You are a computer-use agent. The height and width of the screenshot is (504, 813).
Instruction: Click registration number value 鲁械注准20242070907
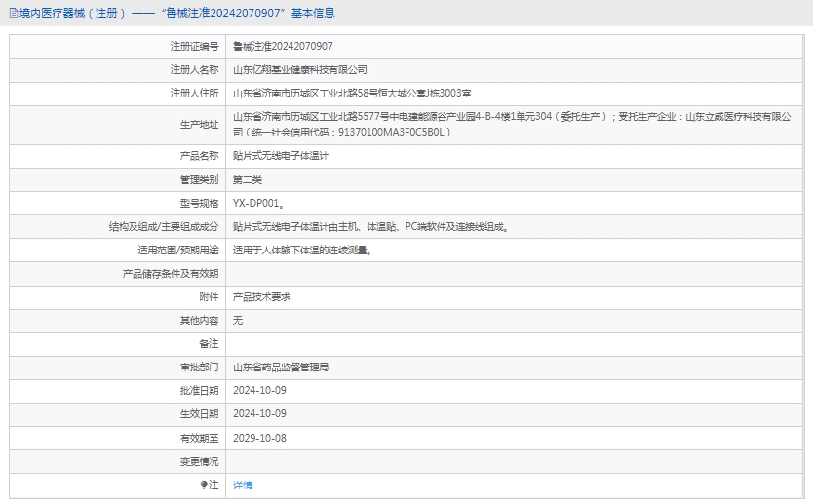tap(283, 46)
